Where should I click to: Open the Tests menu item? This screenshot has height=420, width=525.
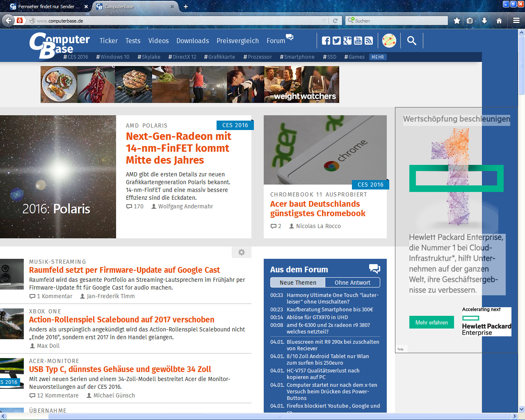point(133,41)
